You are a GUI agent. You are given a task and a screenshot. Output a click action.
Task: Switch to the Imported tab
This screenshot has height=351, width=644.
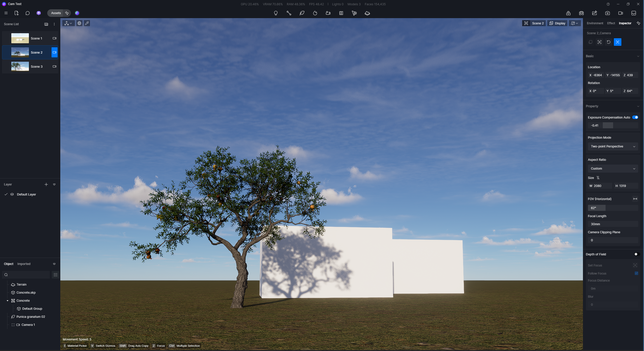(x=24, y=264)
